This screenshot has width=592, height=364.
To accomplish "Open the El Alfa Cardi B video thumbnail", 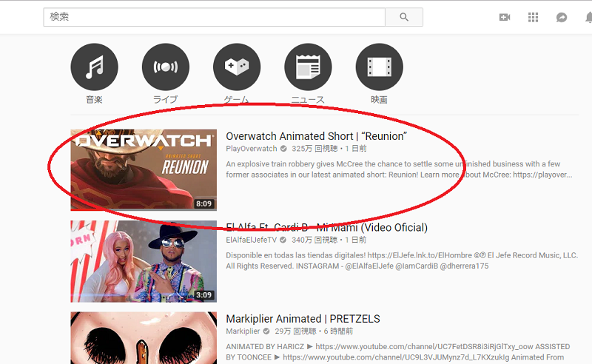I will click(x=144, y=261).
